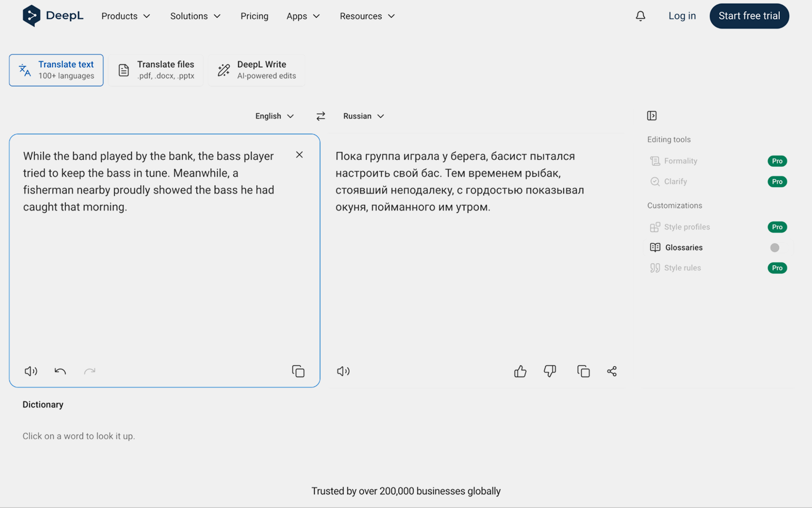Click the Log in link
Viewport: 812px width, 508px height.
point(682,16)
